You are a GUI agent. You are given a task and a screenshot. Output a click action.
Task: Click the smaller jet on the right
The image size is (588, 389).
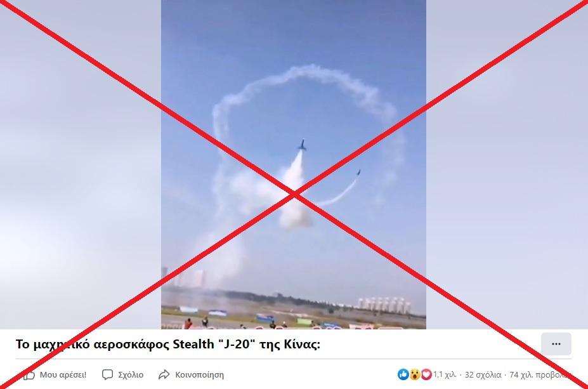click(358, 173)
